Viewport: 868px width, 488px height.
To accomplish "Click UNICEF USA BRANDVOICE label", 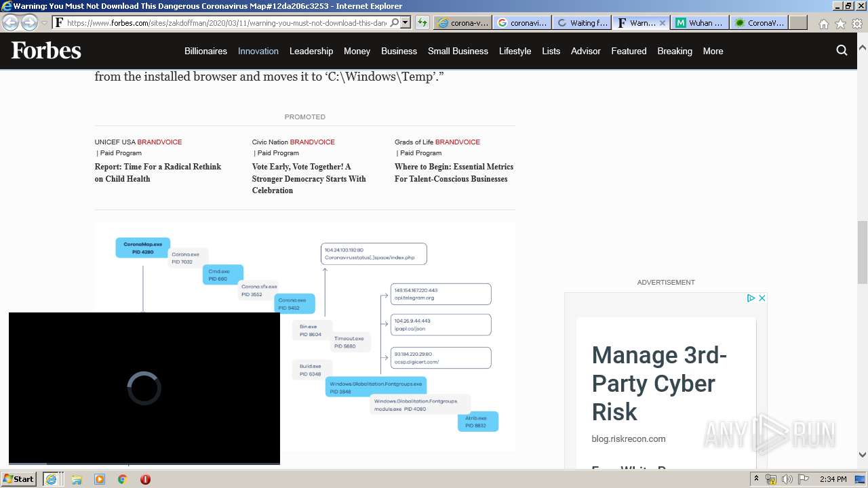I will (x=138, y=142).
